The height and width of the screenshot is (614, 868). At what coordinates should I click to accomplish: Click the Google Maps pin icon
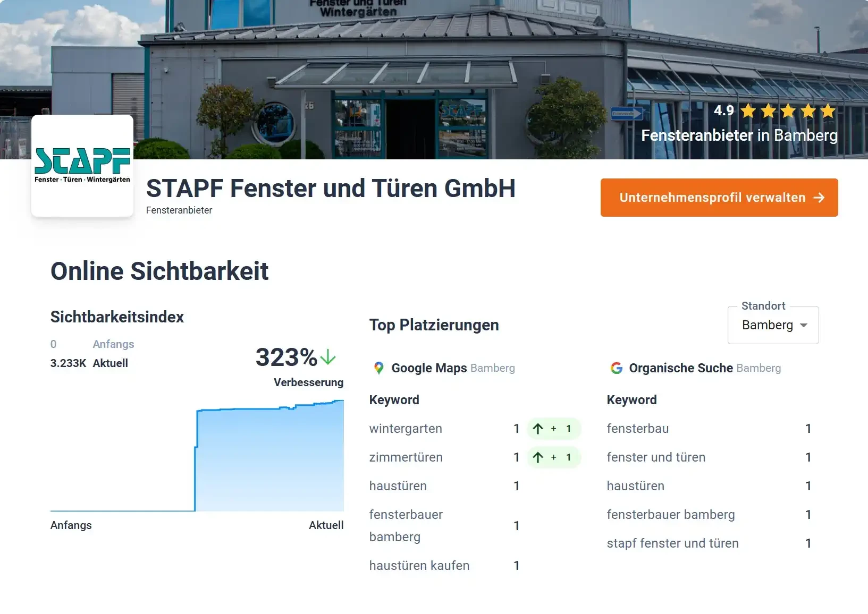[x=379, y=368]
